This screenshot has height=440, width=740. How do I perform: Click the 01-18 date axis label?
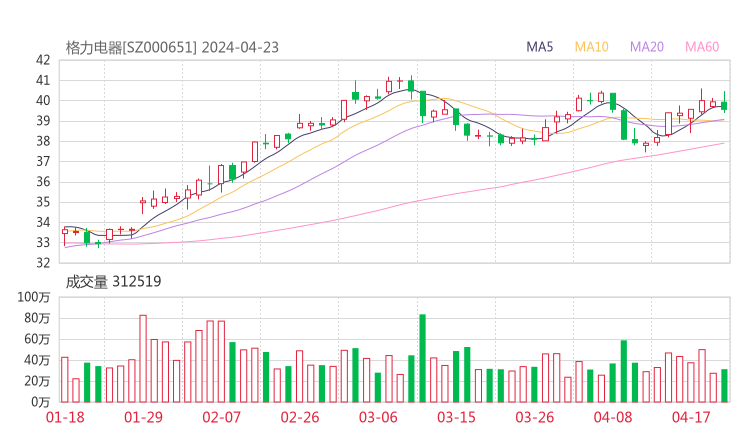65,417
